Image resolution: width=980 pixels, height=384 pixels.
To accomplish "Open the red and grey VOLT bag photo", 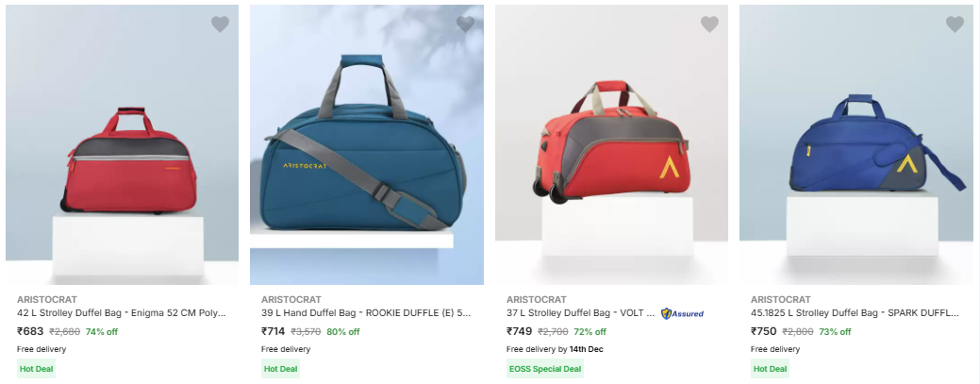I will click(x=611, y=144).
